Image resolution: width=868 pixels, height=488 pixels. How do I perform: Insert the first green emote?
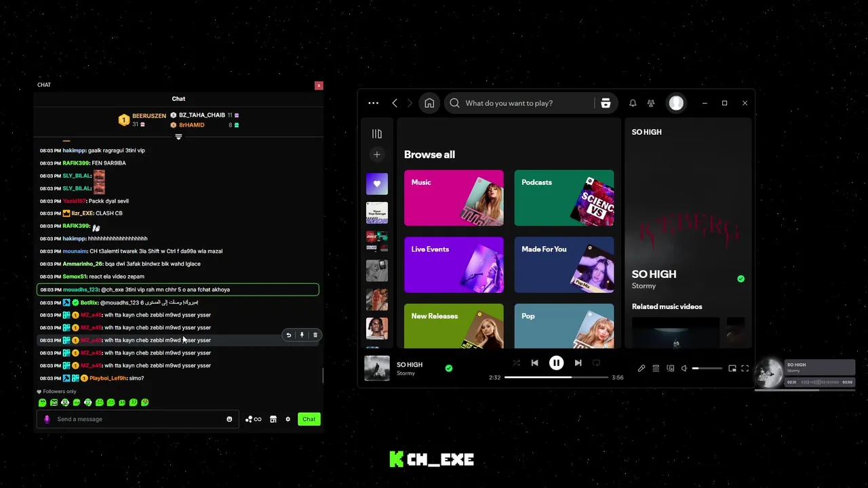pyautogui.click(x=42, y=403)
